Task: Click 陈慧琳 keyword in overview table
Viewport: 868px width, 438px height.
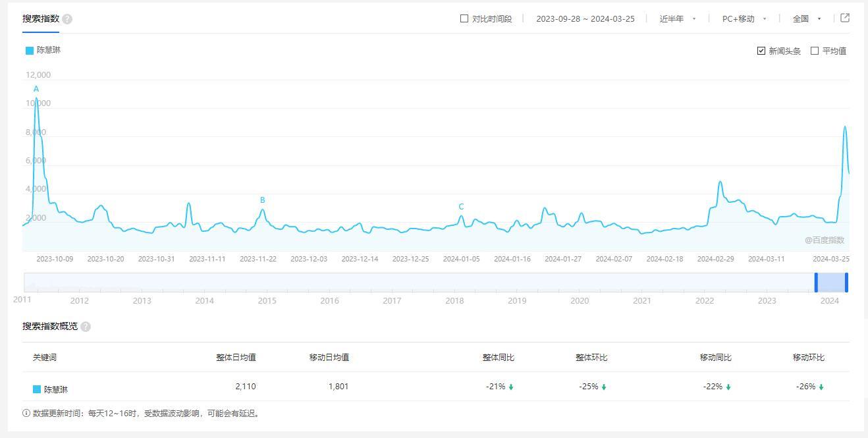Action: click(x=55, y=389)
